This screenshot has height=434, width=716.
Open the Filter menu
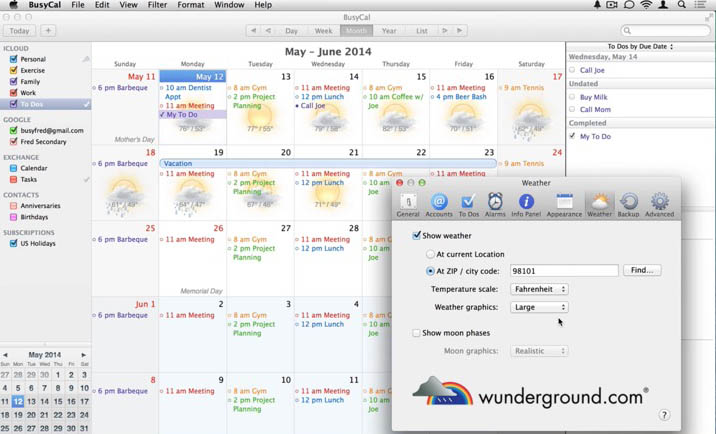pyautogui.click(x=156, y=5)
